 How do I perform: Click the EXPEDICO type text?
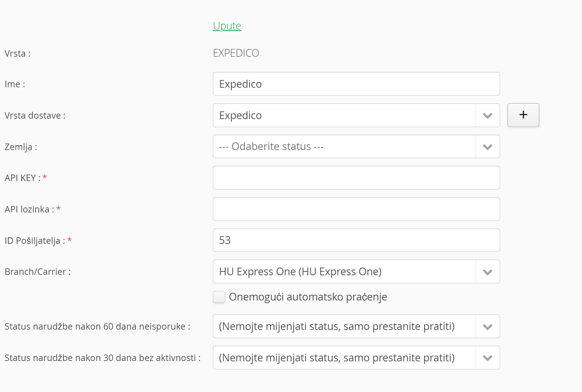[x=236, y=53]
